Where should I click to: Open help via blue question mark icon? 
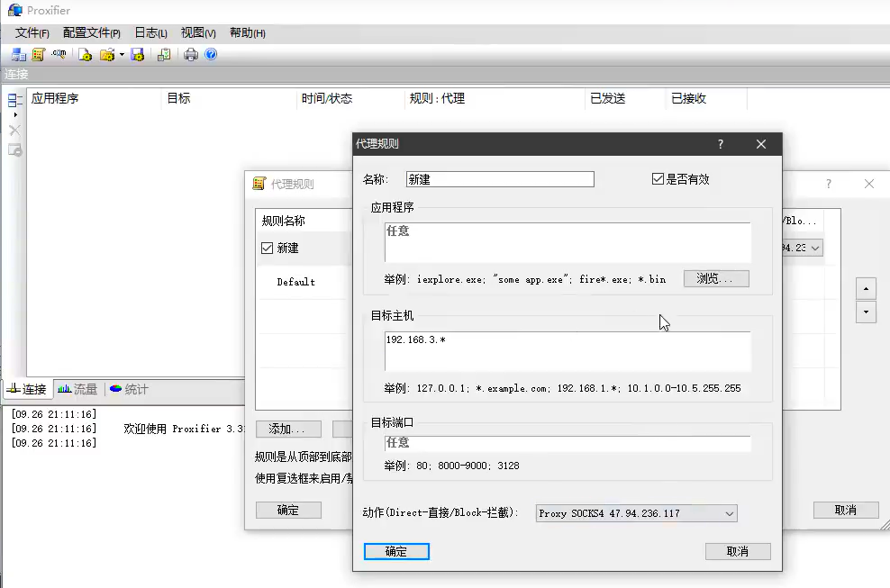click(211, 55)
